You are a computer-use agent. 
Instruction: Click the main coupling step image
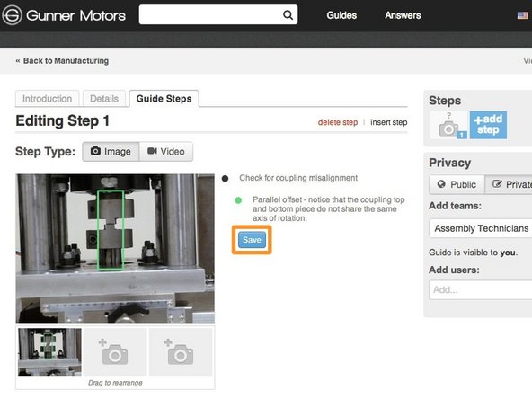(x=115, y=248)
